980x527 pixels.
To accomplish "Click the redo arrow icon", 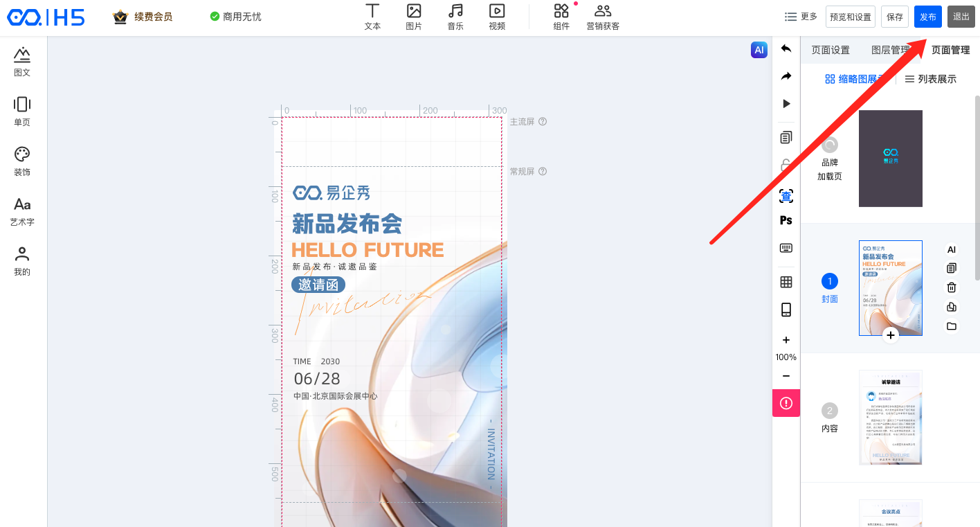I will (x=786, y=75).
